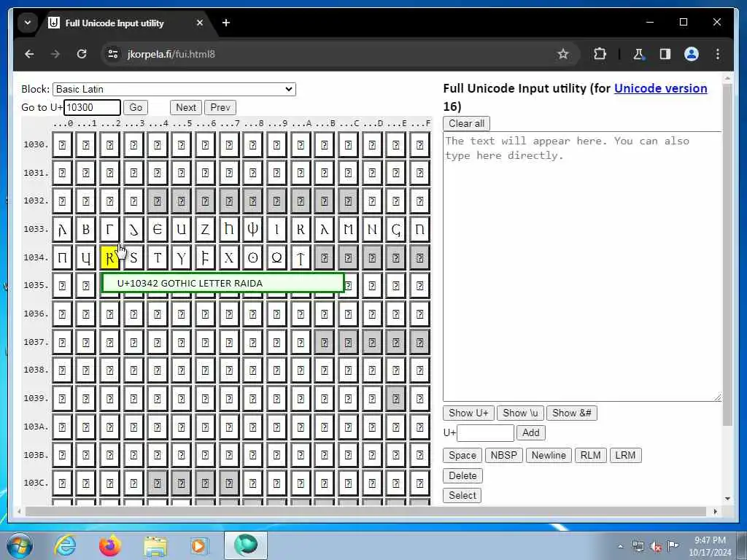Viewport: 747px width, 560px height.
Task: Open Windows Media Player in taskbar
Action: click(199, 545)
